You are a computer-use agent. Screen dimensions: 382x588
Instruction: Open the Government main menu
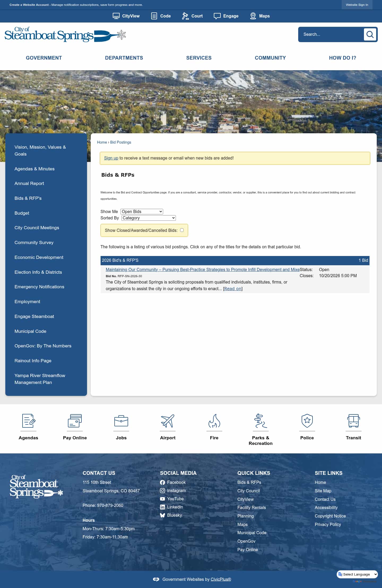(44, 58)
